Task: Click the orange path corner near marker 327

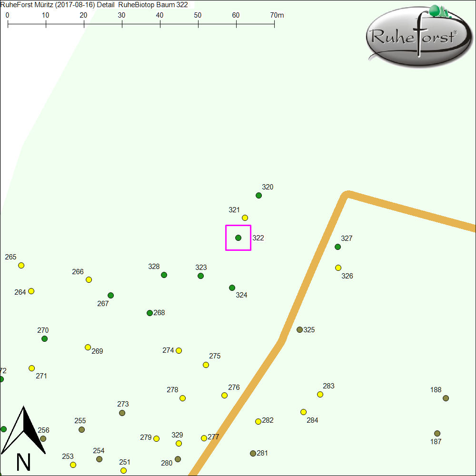Action: tap(347, 195)
